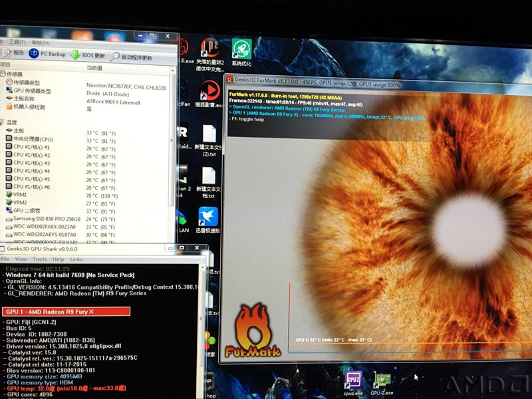The image size is (532, 399).
Task: Click the 传感器 sensor group icon
Action: 3,74
